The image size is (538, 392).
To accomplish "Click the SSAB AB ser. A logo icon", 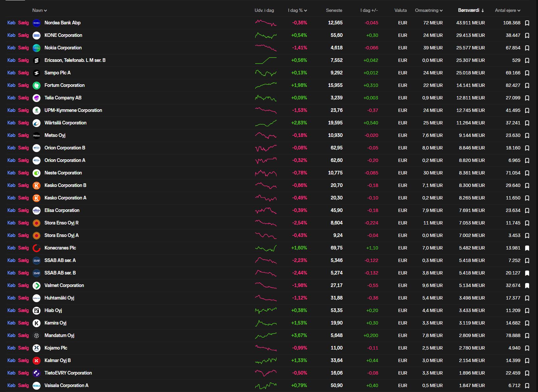I will 37,261.
